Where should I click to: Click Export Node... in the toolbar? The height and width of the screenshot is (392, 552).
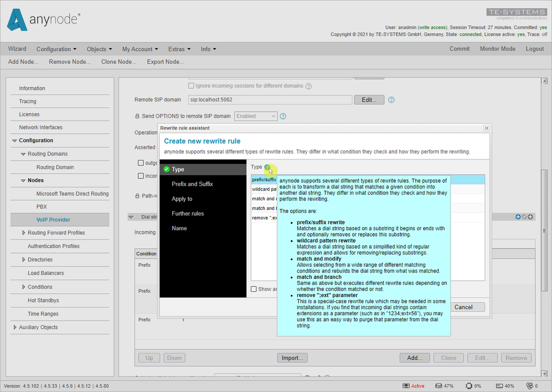click(x=166, y=62)
